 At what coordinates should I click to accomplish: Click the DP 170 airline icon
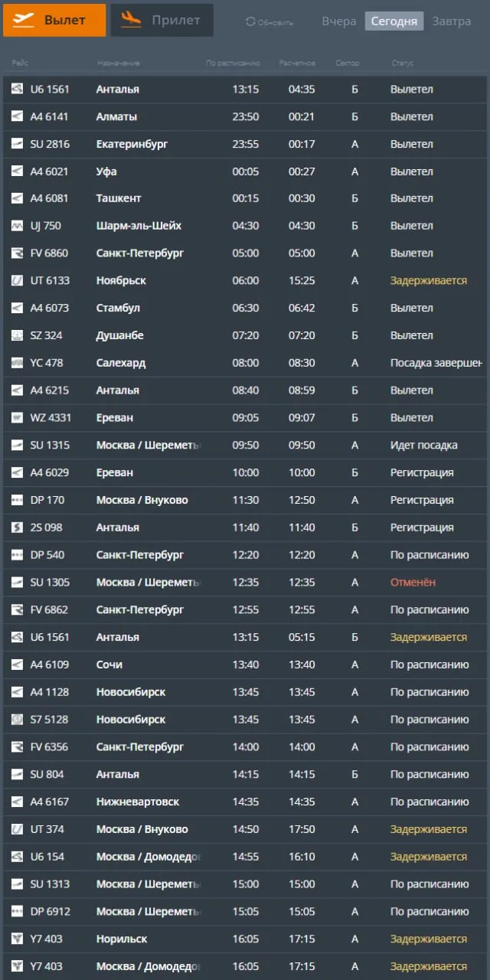(x=17, y=500)
